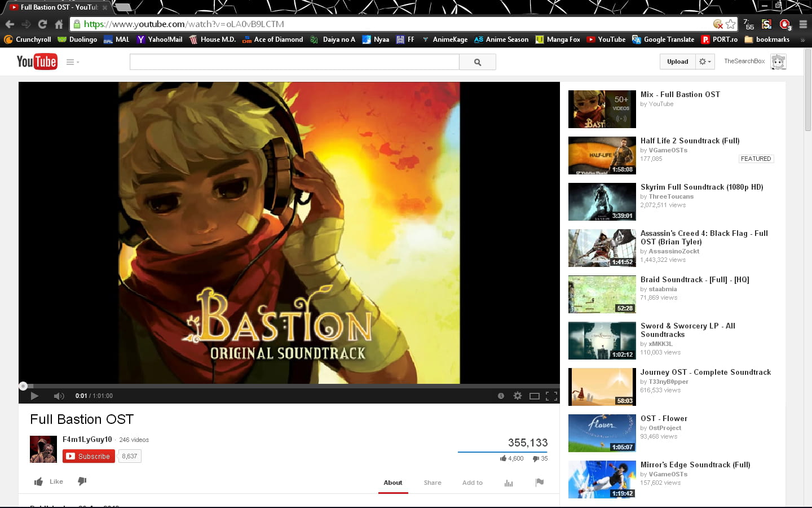The image size is (812, 508).
Task: Toggle theater mode player size icon
Action: pyautogui.click(x=535, y=396)
